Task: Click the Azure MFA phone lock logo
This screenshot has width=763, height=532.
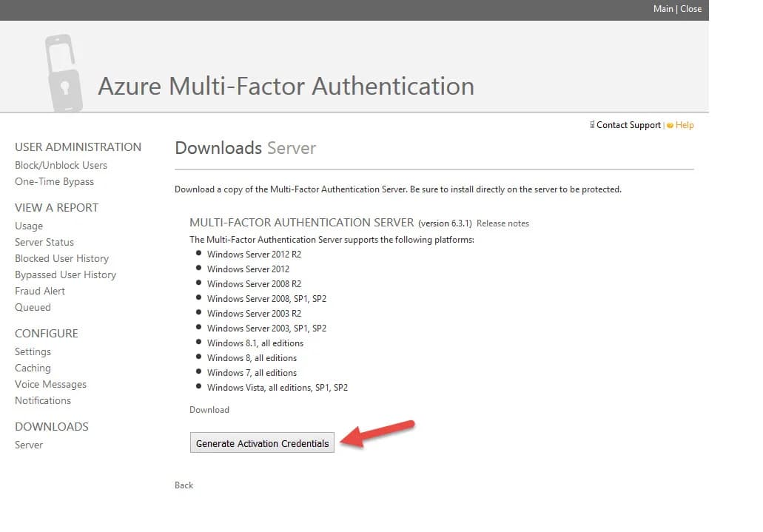Action: coord(64,73)
